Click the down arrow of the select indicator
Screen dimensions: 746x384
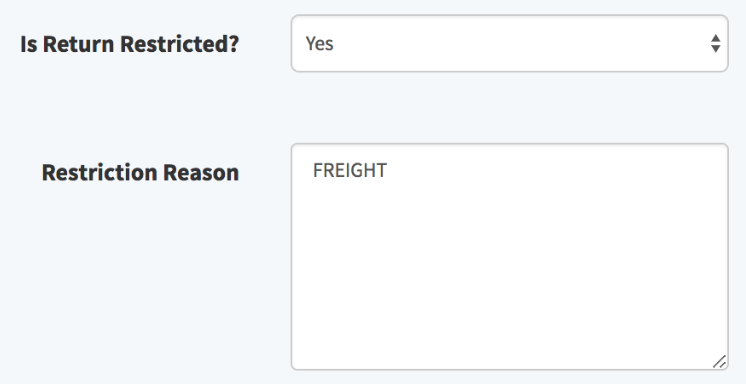coord(716,49)
